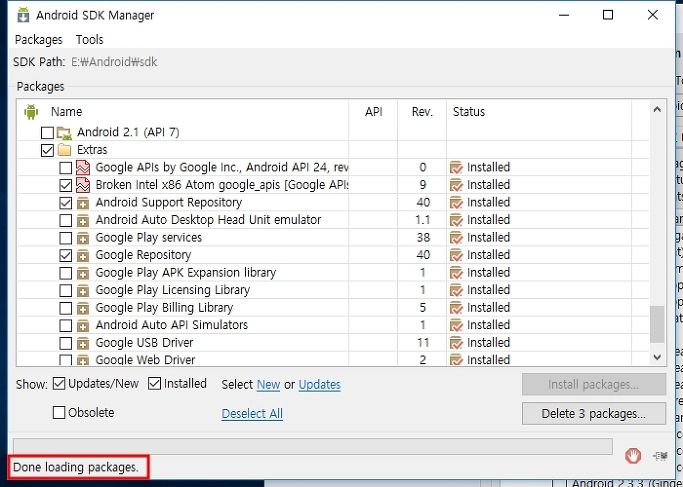The height and width of the screenshot is (487, 683).
Task: Click the Google Play Licensing Library package icon
Action: [83, 291]
